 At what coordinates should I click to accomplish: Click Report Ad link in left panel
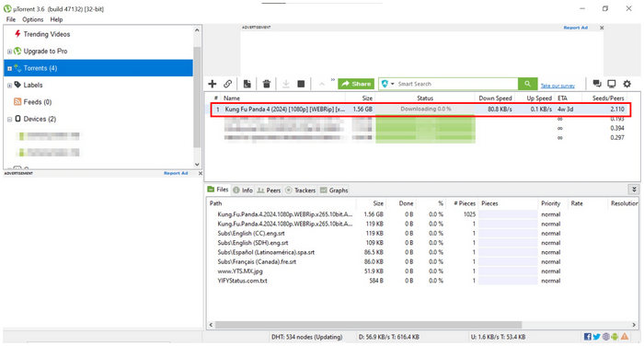click(176, 173)
